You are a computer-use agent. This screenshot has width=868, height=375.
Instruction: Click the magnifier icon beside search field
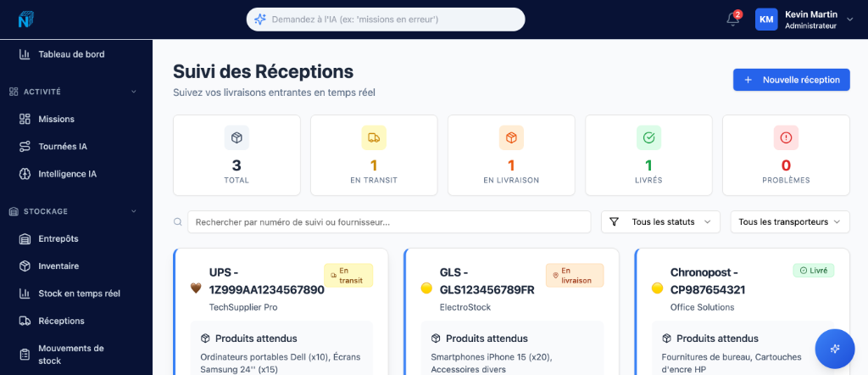click(178, 222)
